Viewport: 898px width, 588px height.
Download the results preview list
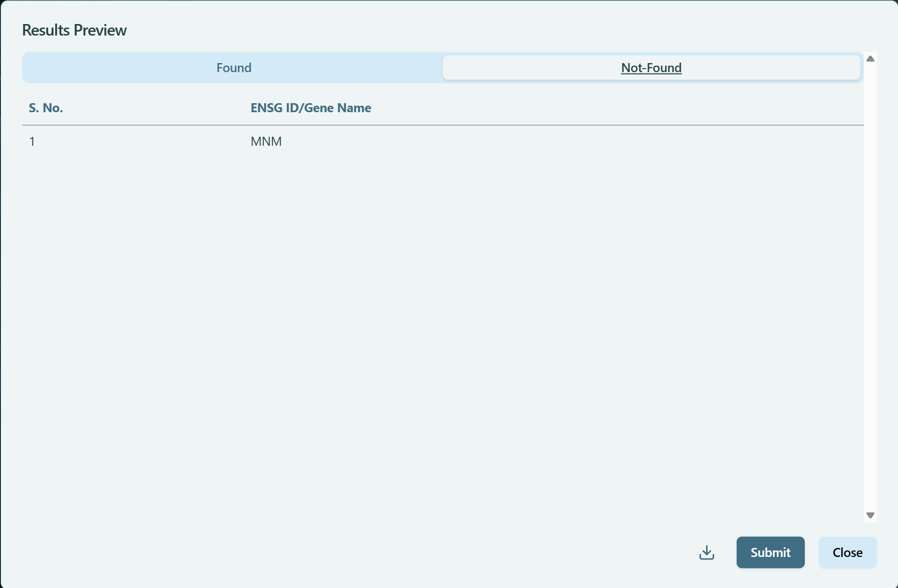[707, 552]
